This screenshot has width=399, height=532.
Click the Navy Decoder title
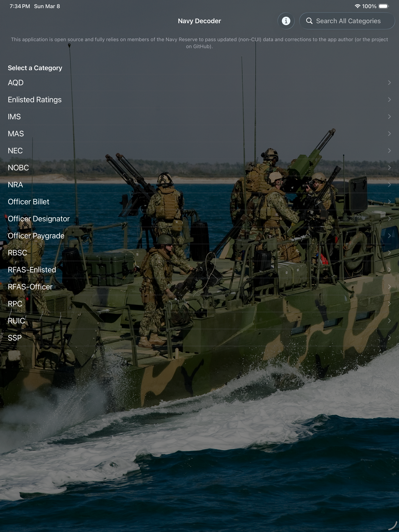click(199, 21)
